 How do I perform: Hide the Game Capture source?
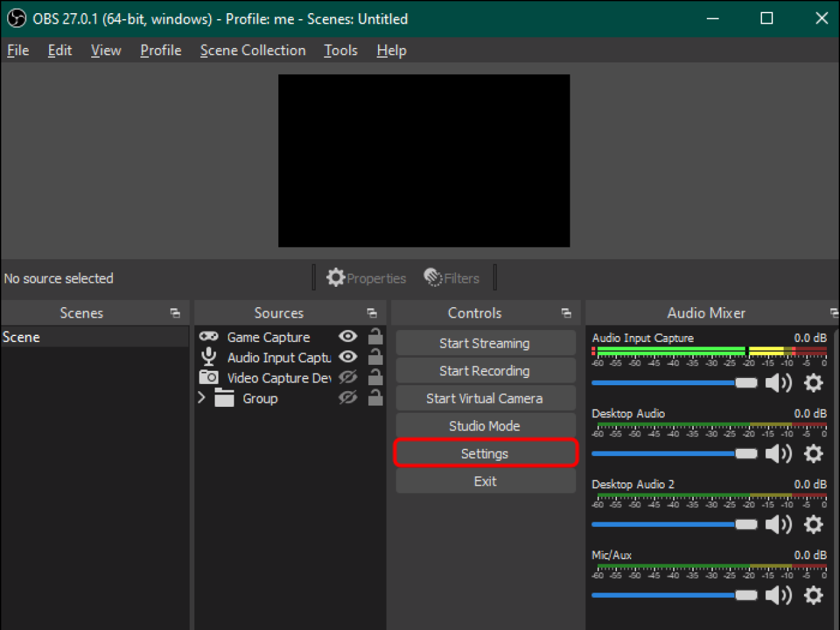[348, 337]
